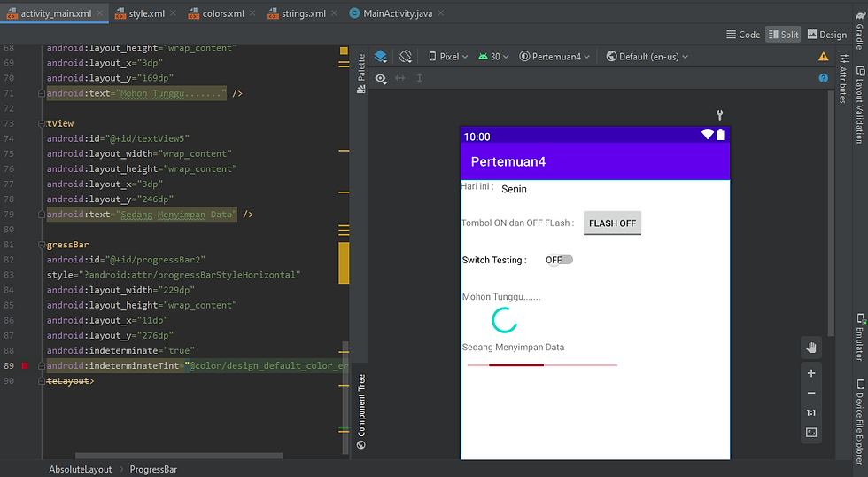
Task: Fit preview to screen icon
Action: (811, 432)
